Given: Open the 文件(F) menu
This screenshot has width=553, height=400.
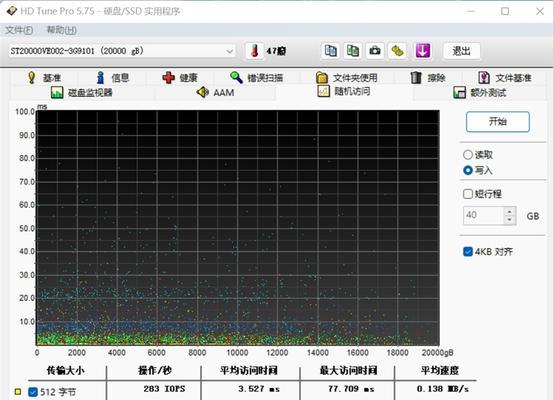Looking at the screenshot, I should click(19, 30).
